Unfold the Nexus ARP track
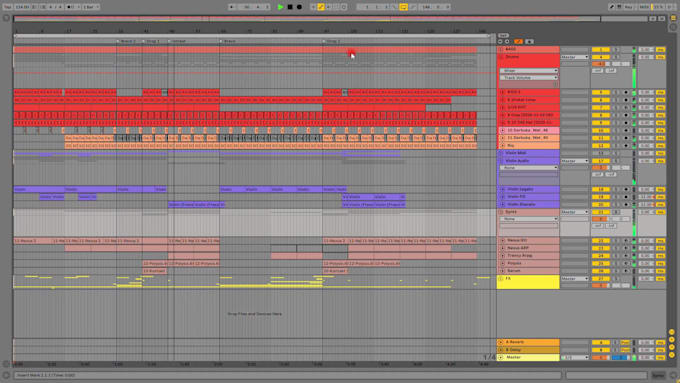This screenshot has width=680, height=383. point(503,248)
